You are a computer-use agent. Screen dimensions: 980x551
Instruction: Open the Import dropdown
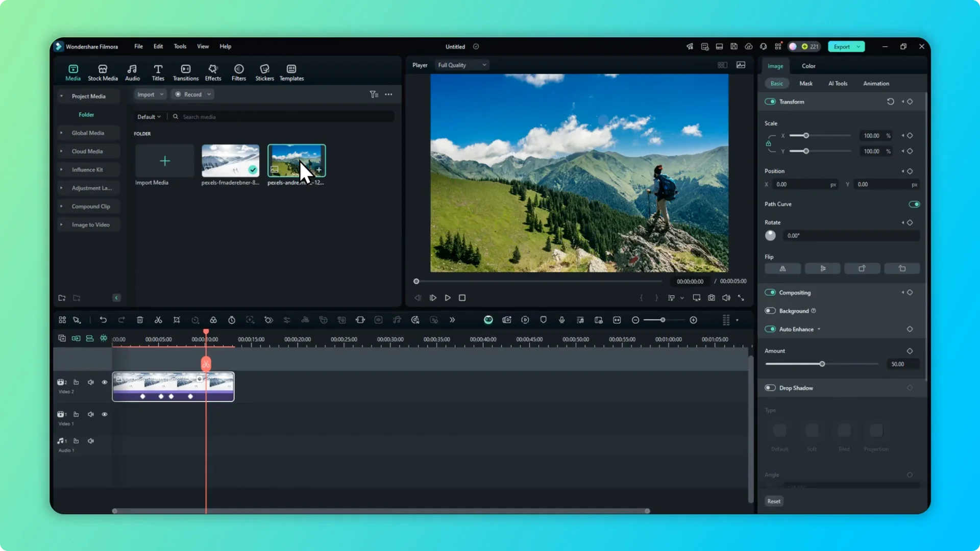click(x=150, y=94)
